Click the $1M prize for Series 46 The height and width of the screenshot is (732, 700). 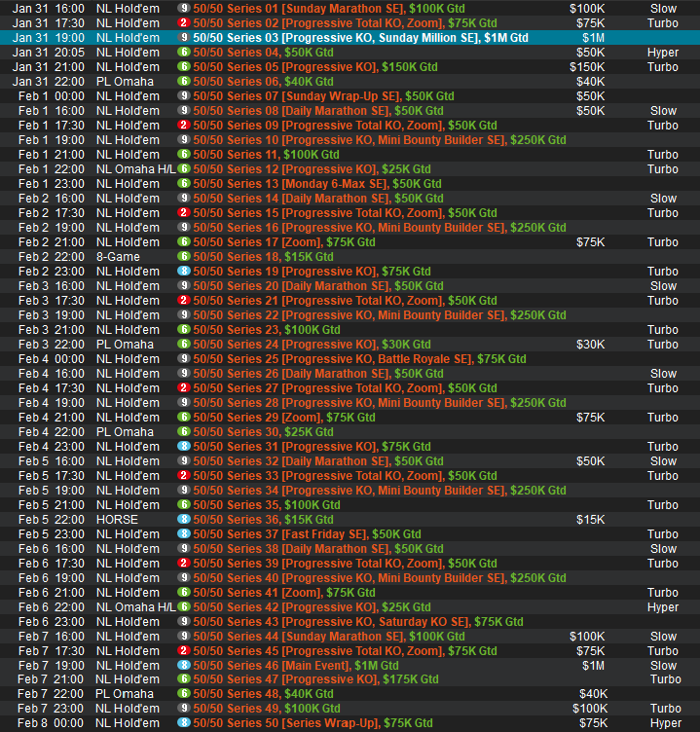click(593, 665)
